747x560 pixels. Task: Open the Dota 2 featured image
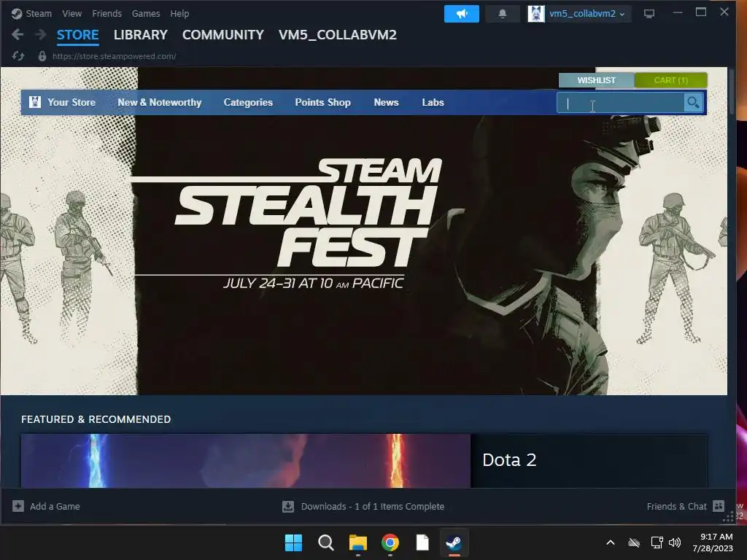pyautogui.click(x=246, y=461)
